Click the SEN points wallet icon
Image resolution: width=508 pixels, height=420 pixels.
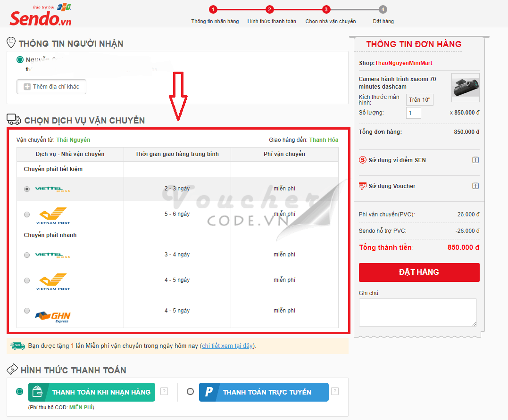pyautogui.click(x=363, y=160)
